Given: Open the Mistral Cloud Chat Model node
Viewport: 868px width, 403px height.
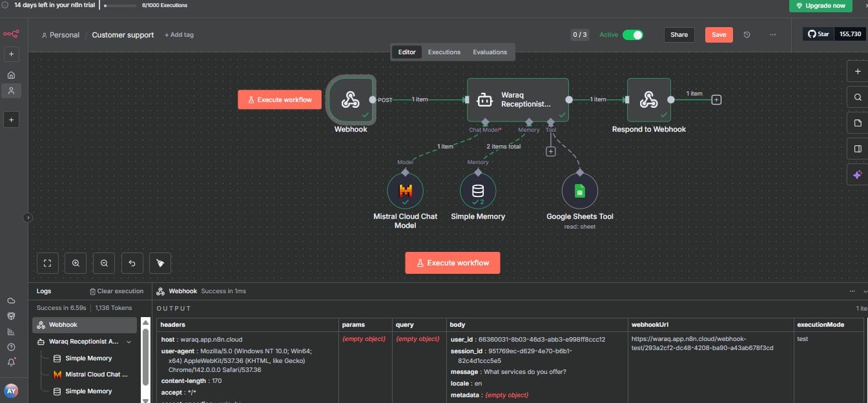Looking at the screenshot, I should pos(406,192).
